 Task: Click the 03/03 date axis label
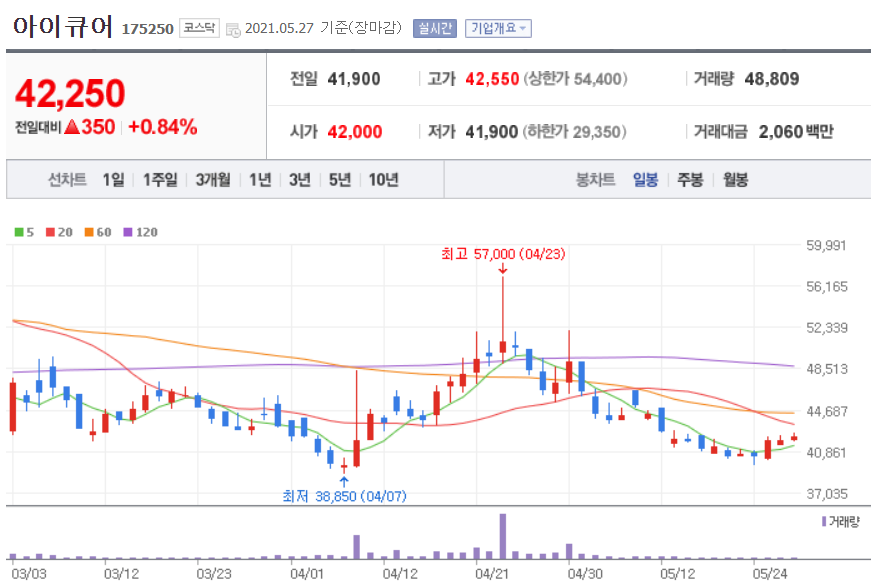(x=29, y=573)
